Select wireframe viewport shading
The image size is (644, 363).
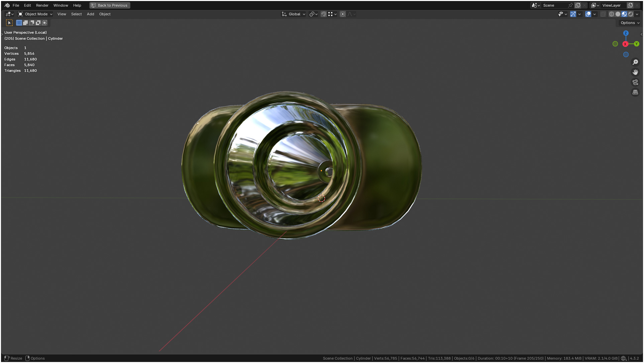[x=611, y=14]
